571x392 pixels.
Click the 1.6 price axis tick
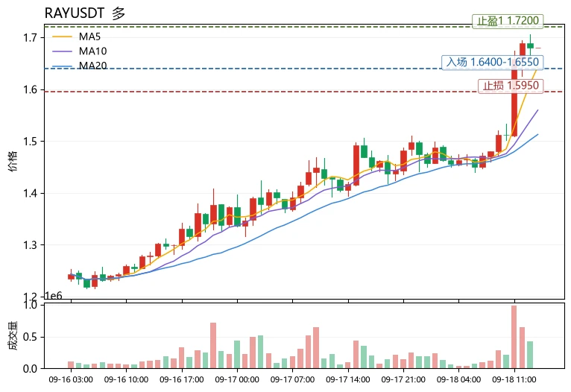(x=31, y=89)
